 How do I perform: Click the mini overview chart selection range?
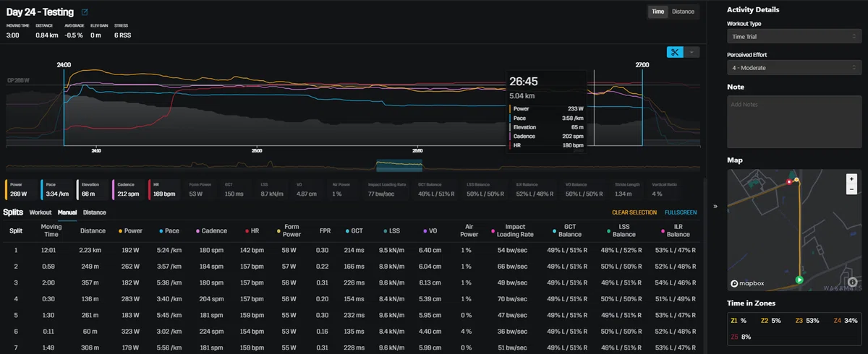(399, 165)
